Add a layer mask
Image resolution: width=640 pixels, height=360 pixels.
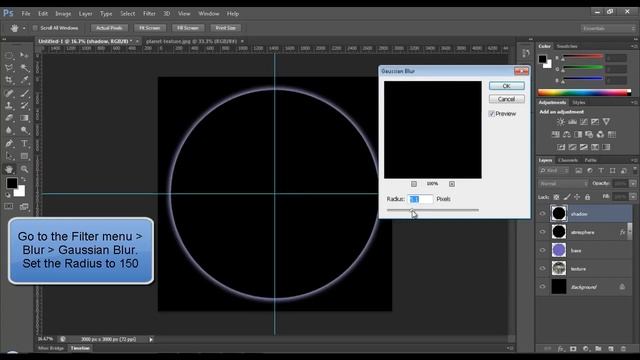pyautogui.click(x=573, y=349)
